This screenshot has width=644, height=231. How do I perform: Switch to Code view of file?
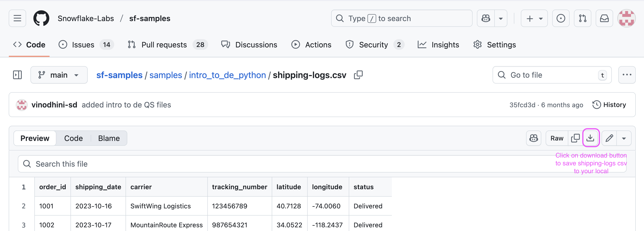73,138
